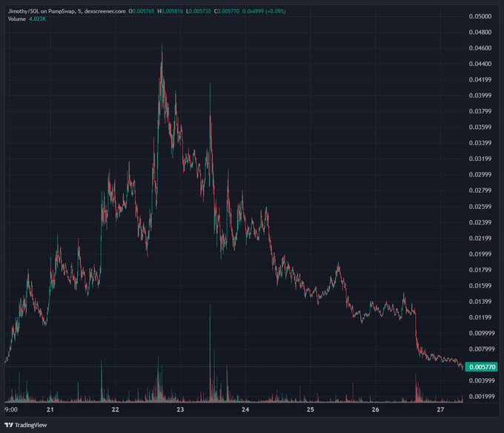
Task: Click the 0.003999 price axis label
Action: pyautogui.click(x=481, y=380)
